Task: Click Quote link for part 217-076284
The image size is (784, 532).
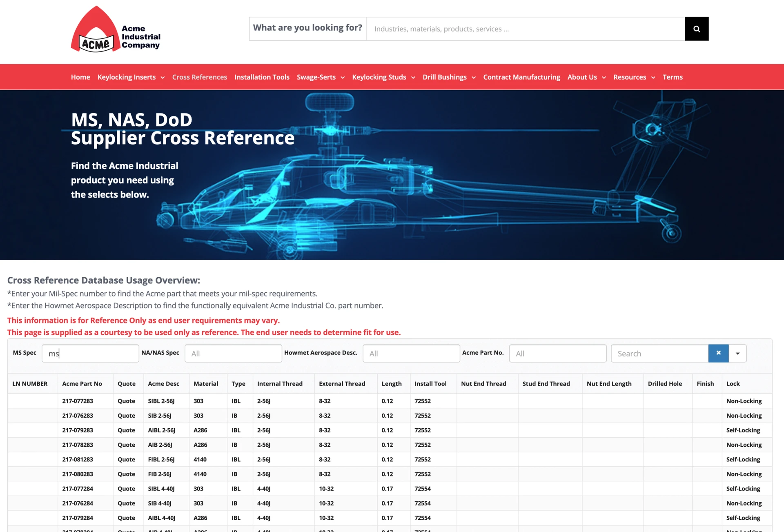Action: coord(126,503)
